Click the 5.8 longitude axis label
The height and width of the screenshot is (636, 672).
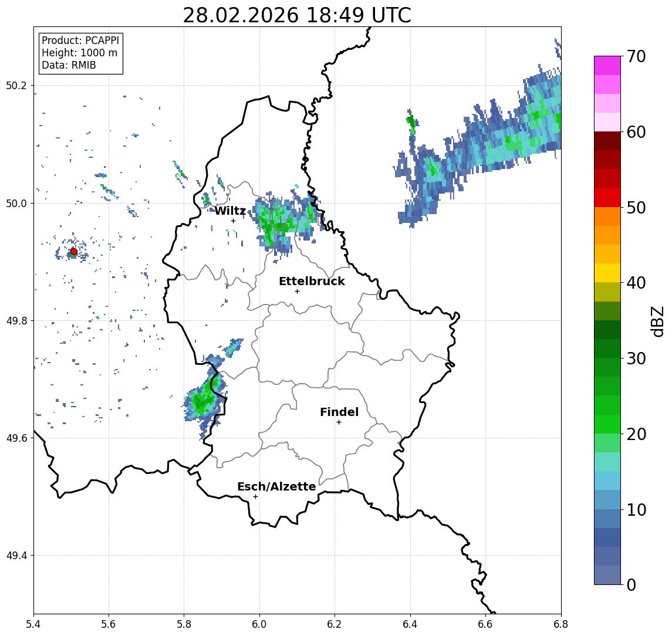[184, 624]
